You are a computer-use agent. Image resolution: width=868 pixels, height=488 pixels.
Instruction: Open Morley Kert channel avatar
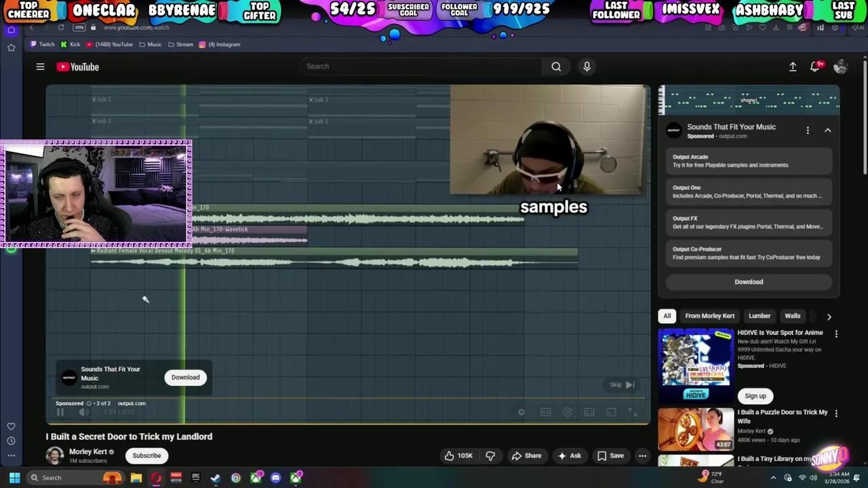tap(54, 455)
